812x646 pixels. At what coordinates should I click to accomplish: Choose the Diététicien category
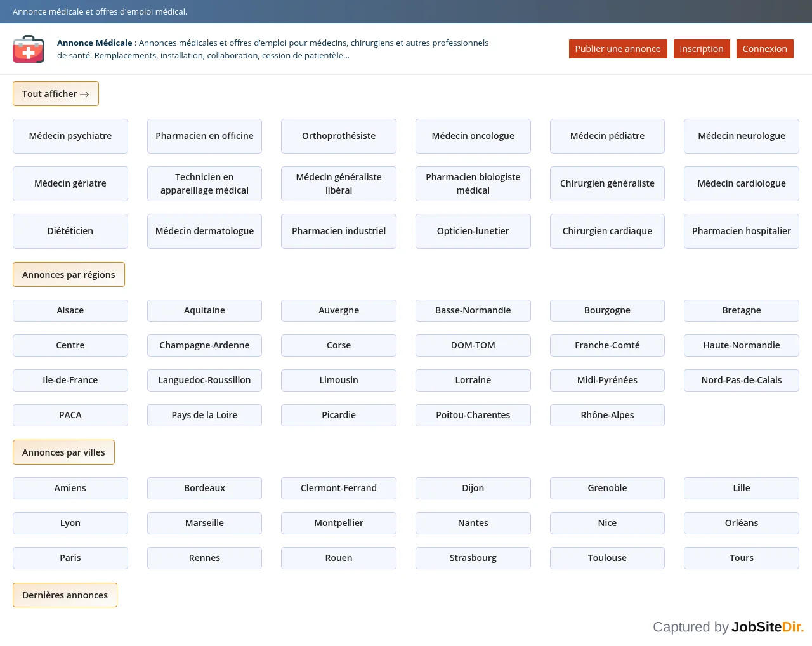(70, 231)
